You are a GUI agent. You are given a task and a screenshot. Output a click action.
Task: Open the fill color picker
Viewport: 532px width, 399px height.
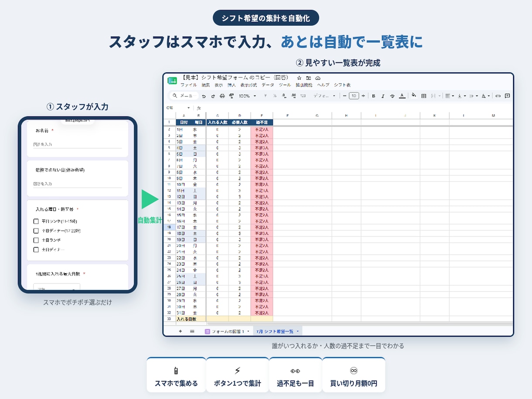click(414, 95)
